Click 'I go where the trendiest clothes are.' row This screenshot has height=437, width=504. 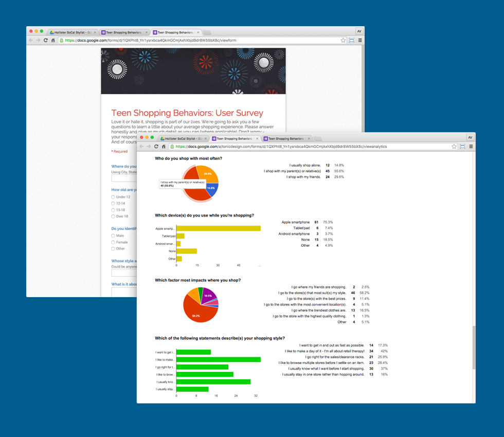tap(330, 311)
